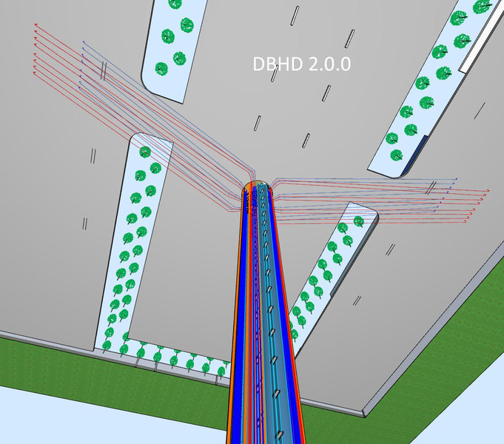Image resolution: width=504 pixels, height=444 pixels.
Task: Click the top tree in the planter right of the column
Action: (x=359, y=221)
